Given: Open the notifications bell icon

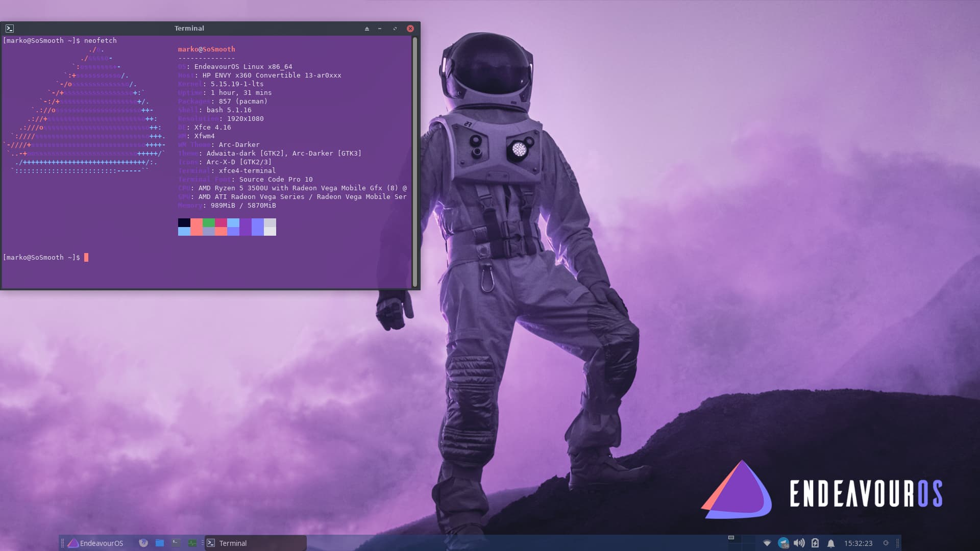Looking at the screenshot, I should pos(831,543).
